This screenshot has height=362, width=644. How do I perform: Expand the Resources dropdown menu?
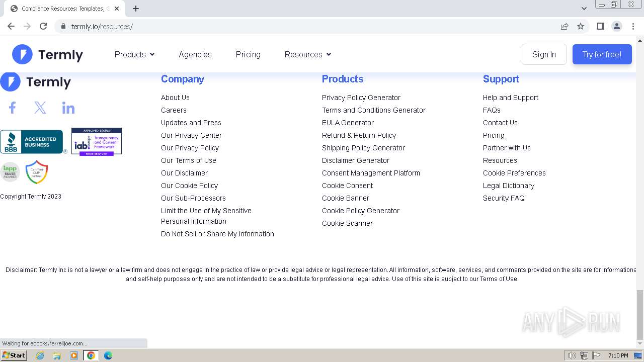point(307,54)
